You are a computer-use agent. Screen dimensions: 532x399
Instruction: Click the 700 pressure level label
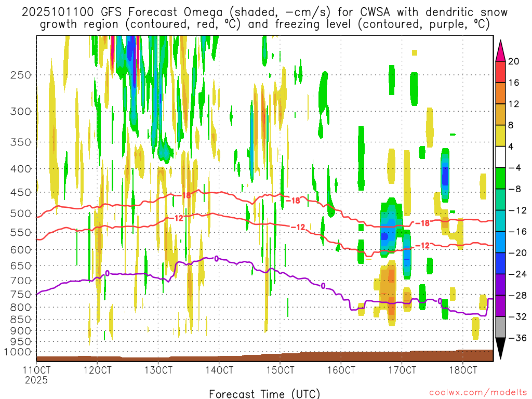[x=21, y=281]
